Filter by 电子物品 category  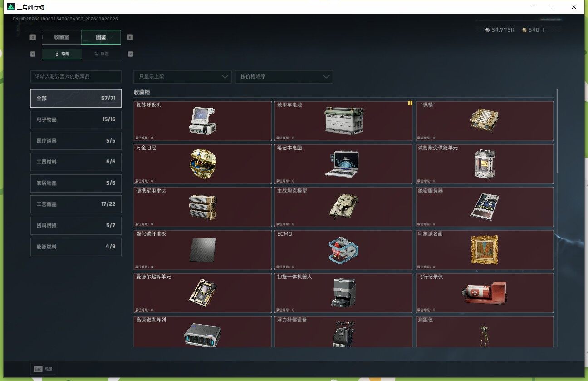click(x=76, y=119)
